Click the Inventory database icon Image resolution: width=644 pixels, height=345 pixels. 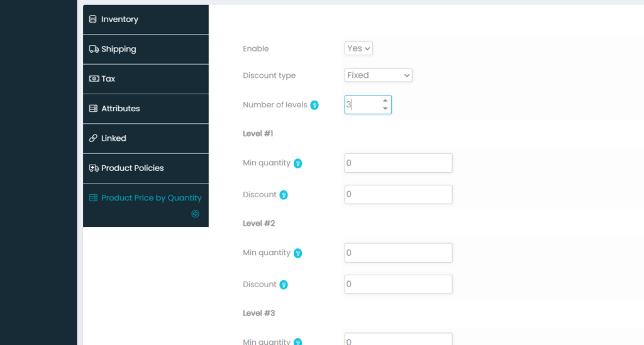(93, 19)
